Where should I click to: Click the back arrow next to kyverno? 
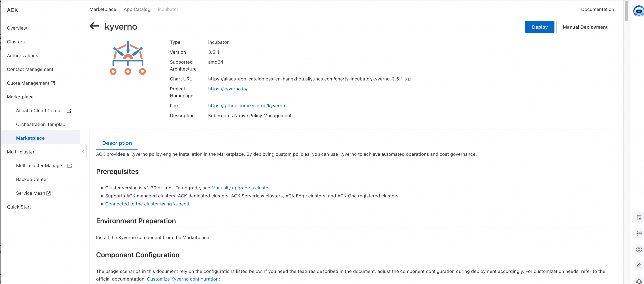94,26
